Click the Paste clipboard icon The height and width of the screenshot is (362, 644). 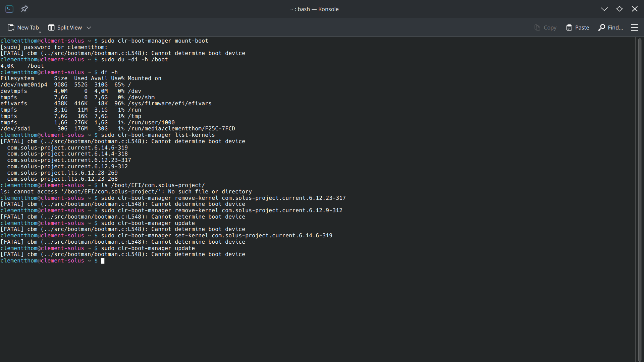(569, 27)
